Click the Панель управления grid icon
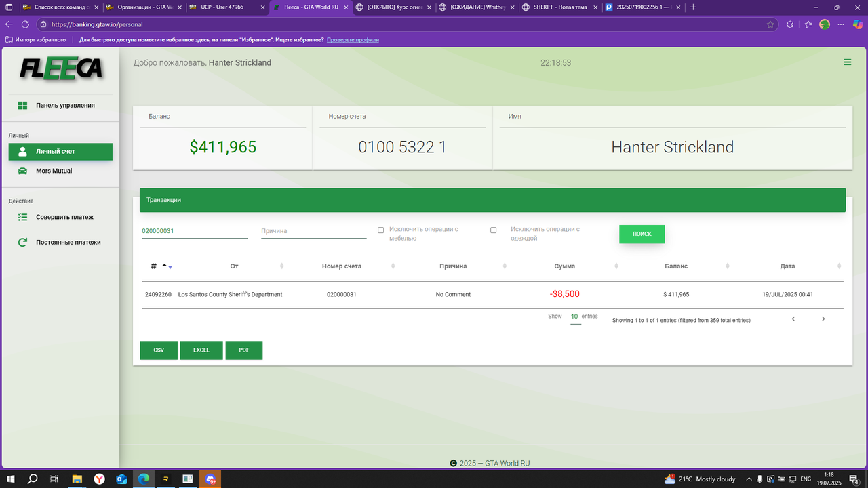The width and height of the screenshot is (868, 488). coord(22,105)
